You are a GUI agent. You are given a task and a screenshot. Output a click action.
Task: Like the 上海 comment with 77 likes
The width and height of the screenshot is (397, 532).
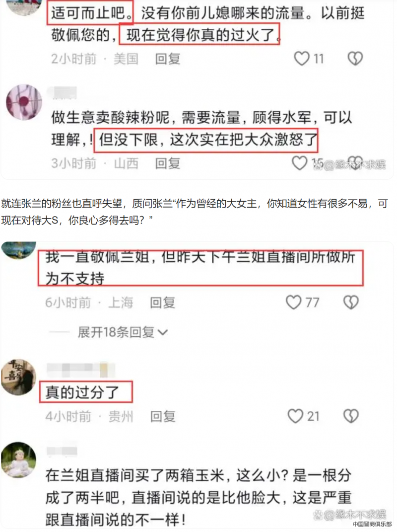pos(294,302)
